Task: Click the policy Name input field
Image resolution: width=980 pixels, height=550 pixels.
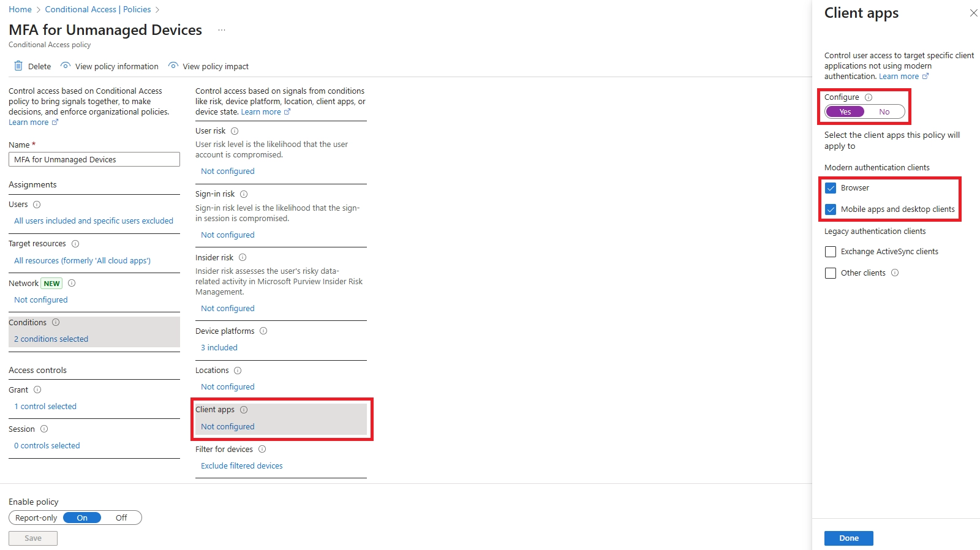Action: (94, 160)
